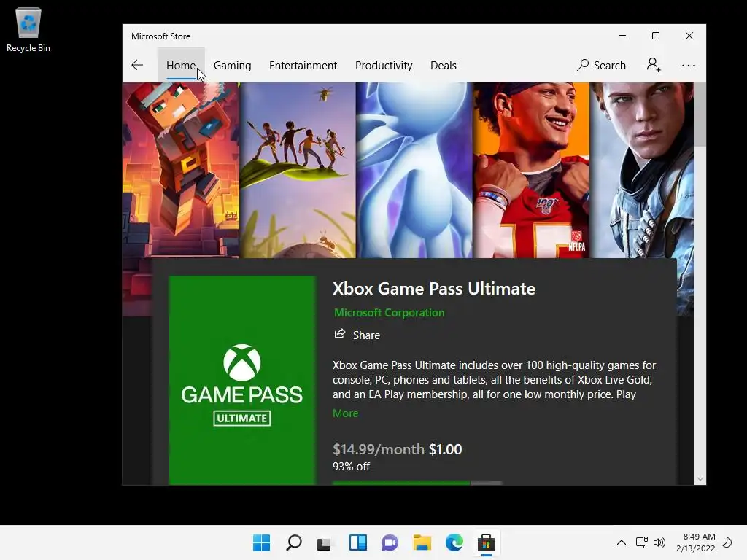
Task: Launch Microsoft Edge from the taskbar
Action: (454, 542)
